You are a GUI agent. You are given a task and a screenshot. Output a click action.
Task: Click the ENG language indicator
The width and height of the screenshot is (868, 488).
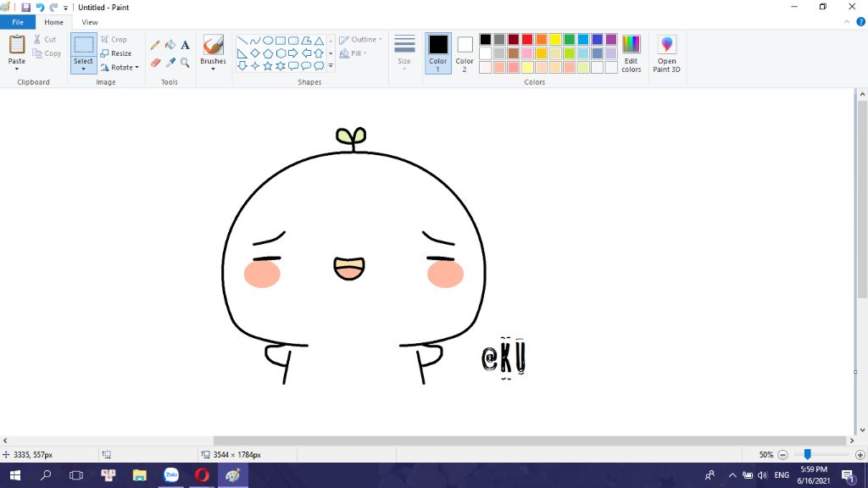click(x=782, y=475)
